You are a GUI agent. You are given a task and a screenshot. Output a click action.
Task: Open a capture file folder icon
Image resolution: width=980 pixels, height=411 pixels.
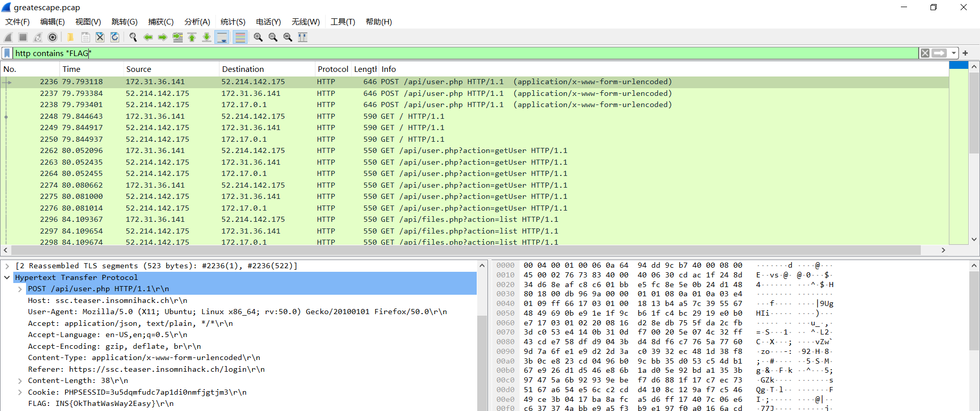[x=70, y=37]
